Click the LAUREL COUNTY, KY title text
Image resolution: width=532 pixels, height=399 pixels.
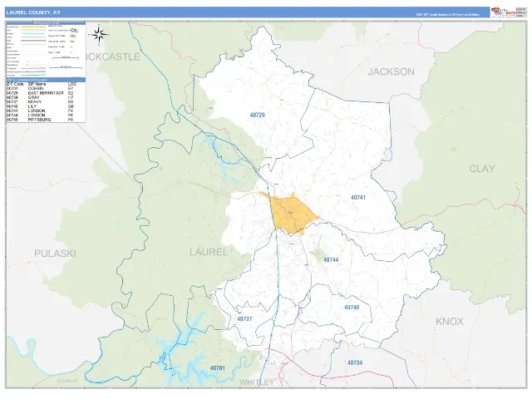click(33, 12)
